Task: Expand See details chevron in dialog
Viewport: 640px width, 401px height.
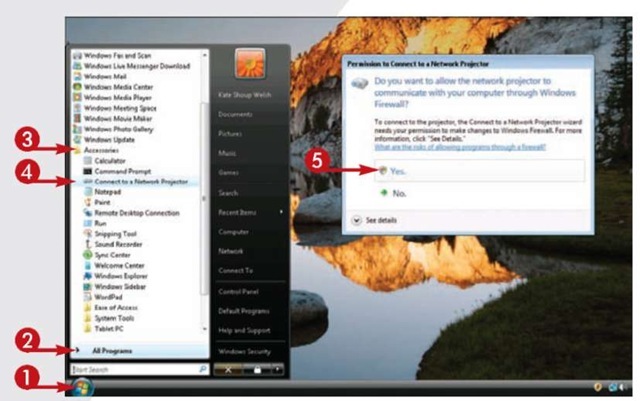Action: 356,221
